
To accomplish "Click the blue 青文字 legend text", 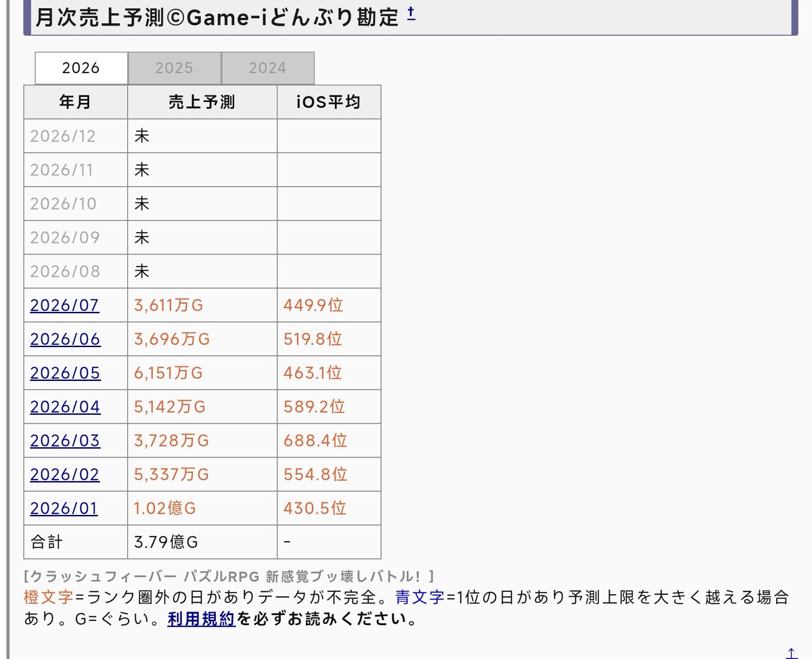I will coord(420,597).
